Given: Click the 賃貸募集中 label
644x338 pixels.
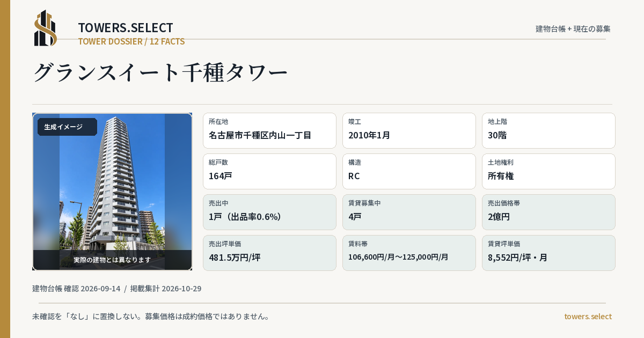Looking at the screenshot, I should click(364, 203).
